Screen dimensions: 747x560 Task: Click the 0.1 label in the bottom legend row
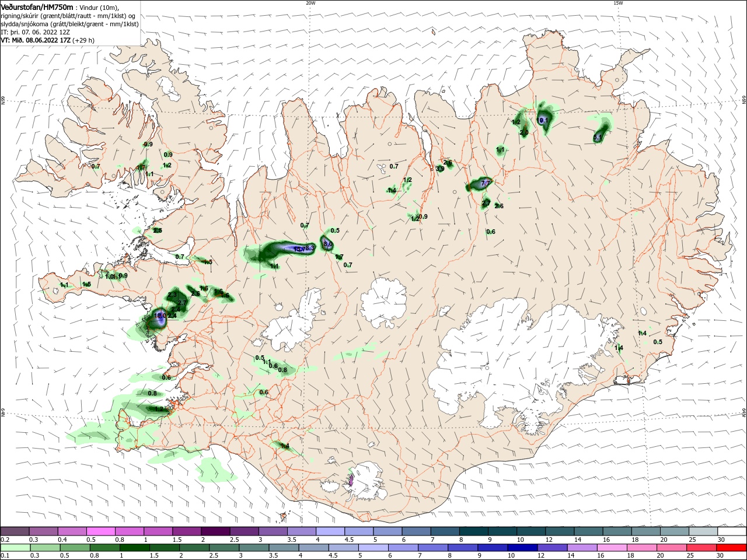pos(5,556)
